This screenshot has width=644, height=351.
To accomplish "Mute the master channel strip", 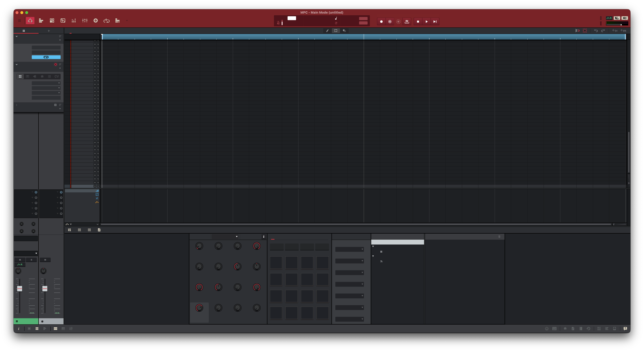I will [x=45, y=260].
